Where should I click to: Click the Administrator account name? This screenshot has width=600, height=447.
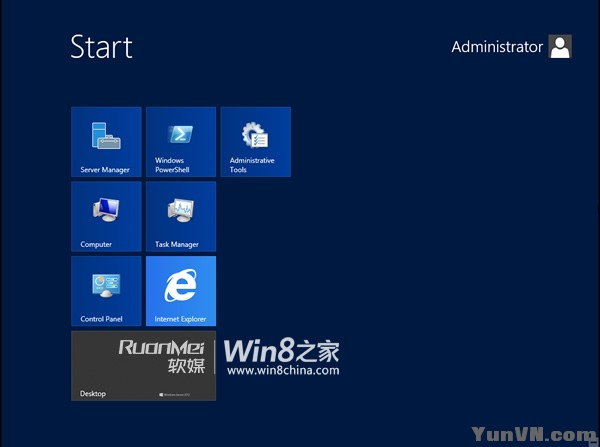497,47
